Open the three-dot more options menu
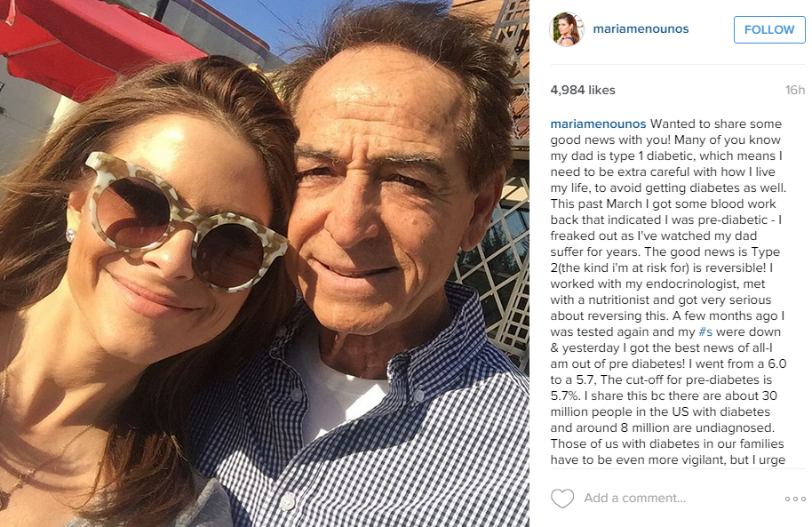 click(x=795, y=499)
